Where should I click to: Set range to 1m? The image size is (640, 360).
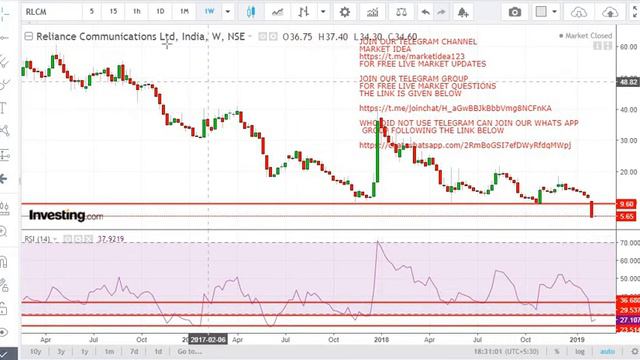(109, 351)
